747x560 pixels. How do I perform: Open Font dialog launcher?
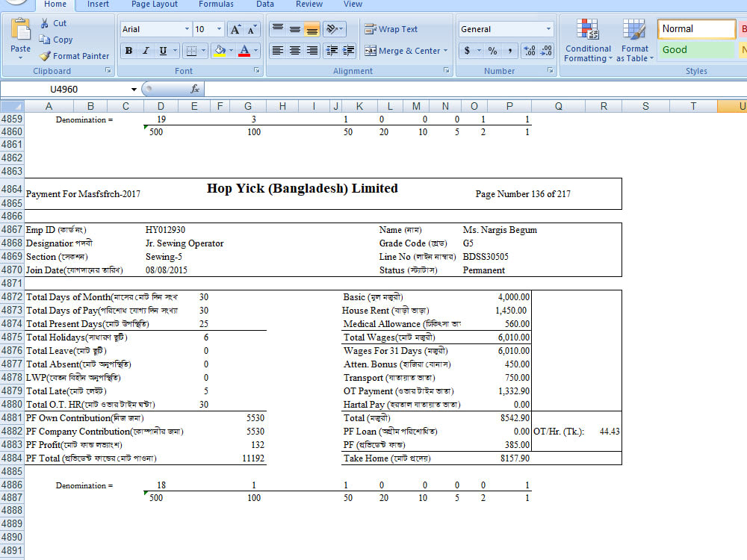[257, 70]
